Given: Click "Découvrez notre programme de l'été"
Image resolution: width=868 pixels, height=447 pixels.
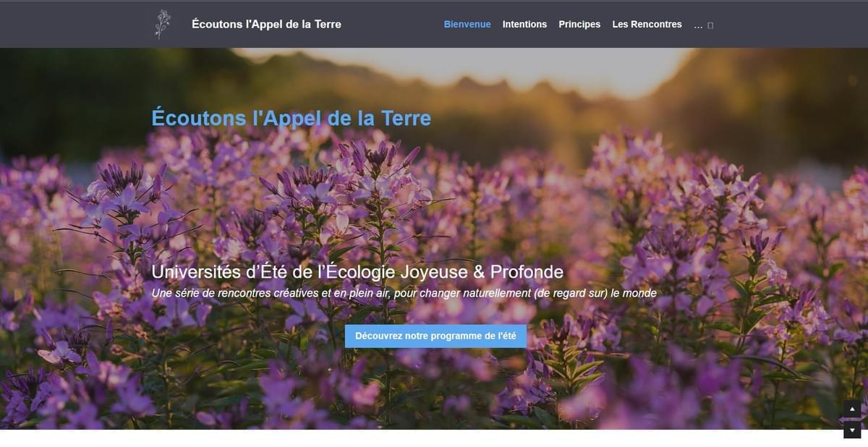Looking at the screenshot, I should [436, 336].
